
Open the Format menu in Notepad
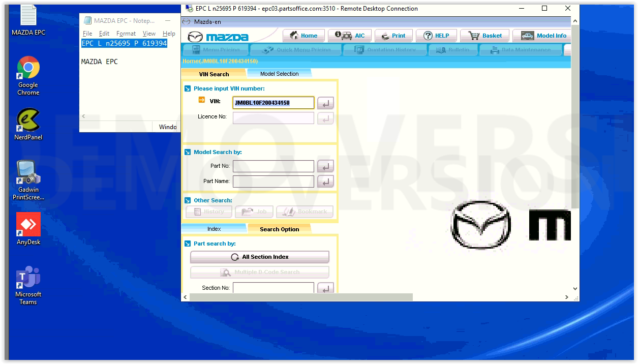(126, 34)
